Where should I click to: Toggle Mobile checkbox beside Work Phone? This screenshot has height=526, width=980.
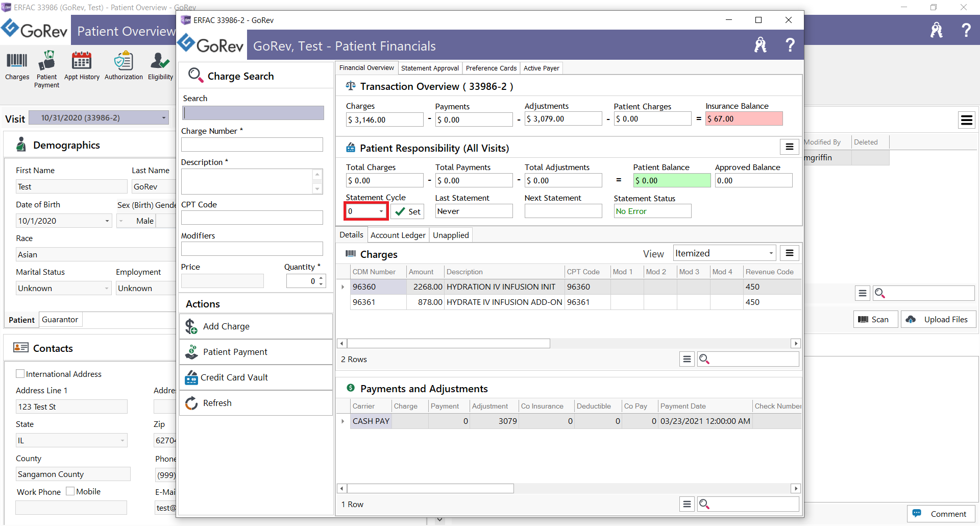point(70,491)
